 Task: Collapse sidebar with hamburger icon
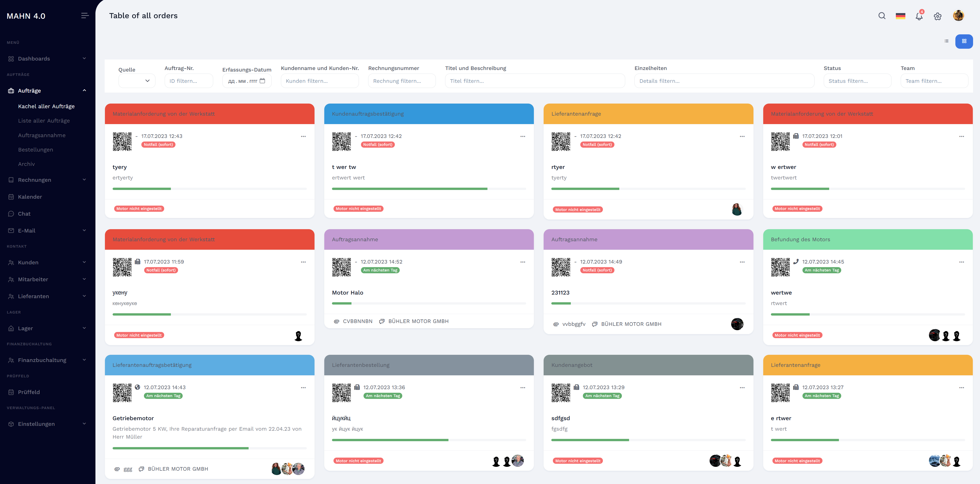85,16
